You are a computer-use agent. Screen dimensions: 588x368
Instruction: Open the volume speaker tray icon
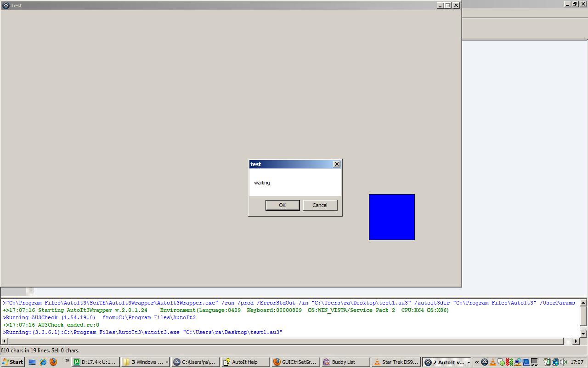pos(564,362)
